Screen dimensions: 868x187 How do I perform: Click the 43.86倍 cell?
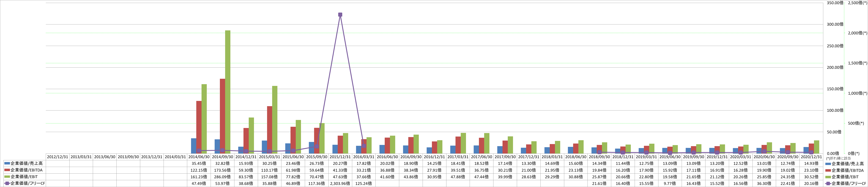click(411, 177)
